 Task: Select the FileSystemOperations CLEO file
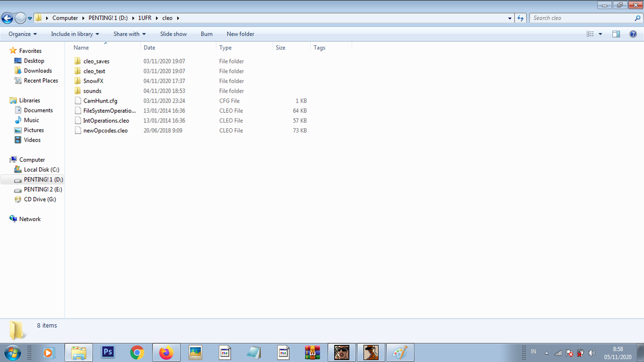point(109,111)
